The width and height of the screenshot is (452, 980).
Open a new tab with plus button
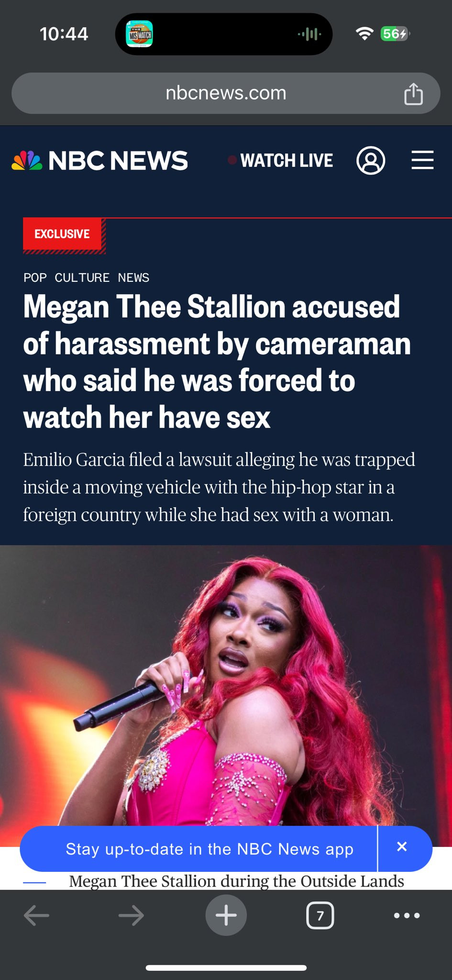(226, 915)
